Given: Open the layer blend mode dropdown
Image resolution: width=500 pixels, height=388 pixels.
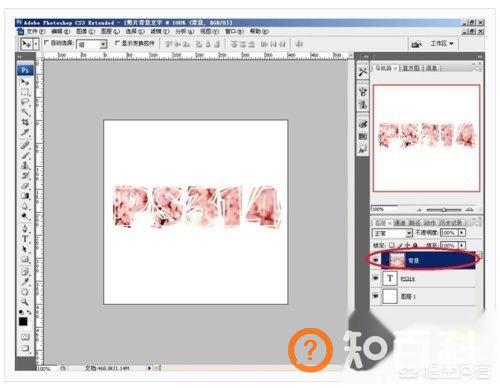Looking at the screenshot, I should pos(392,233).
